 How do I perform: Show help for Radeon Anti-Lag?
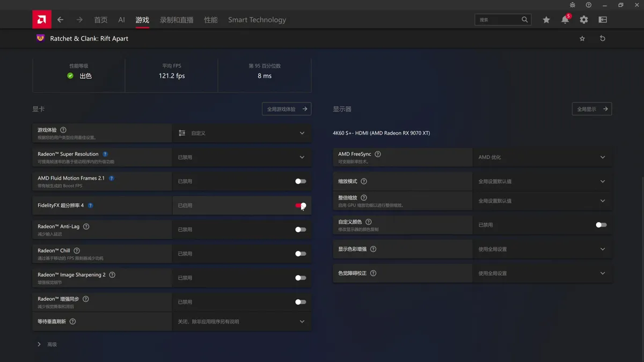click(86, 226)
